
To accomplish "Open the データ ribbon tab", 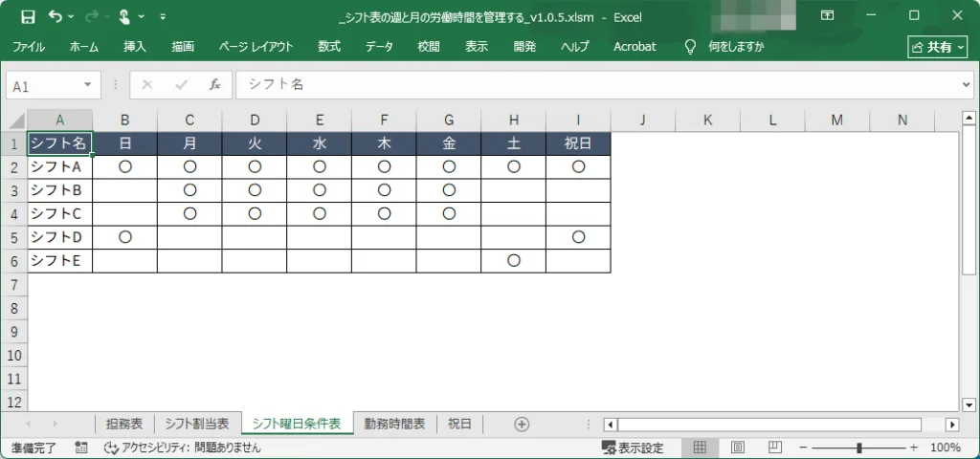I will [379, 47].
